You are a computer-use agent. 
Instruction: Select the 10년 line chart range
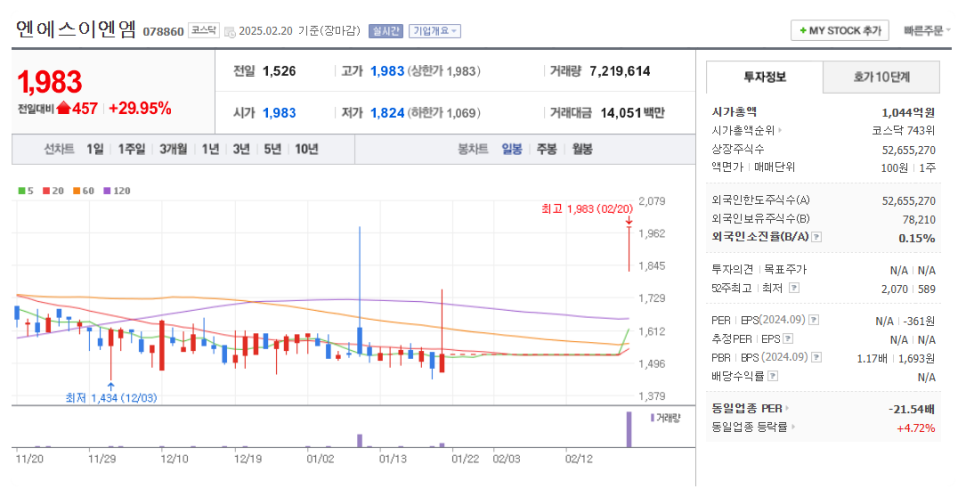click(306, 149)
